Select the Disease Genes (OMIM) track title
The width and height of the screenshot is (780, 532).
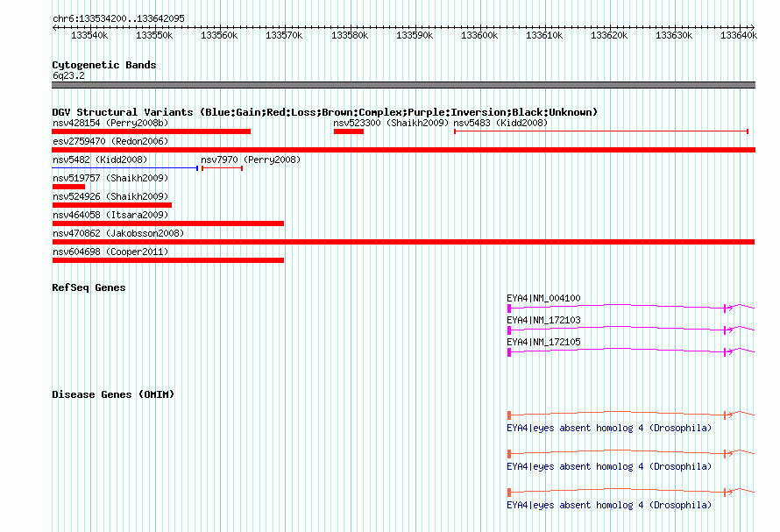(113, 394)
